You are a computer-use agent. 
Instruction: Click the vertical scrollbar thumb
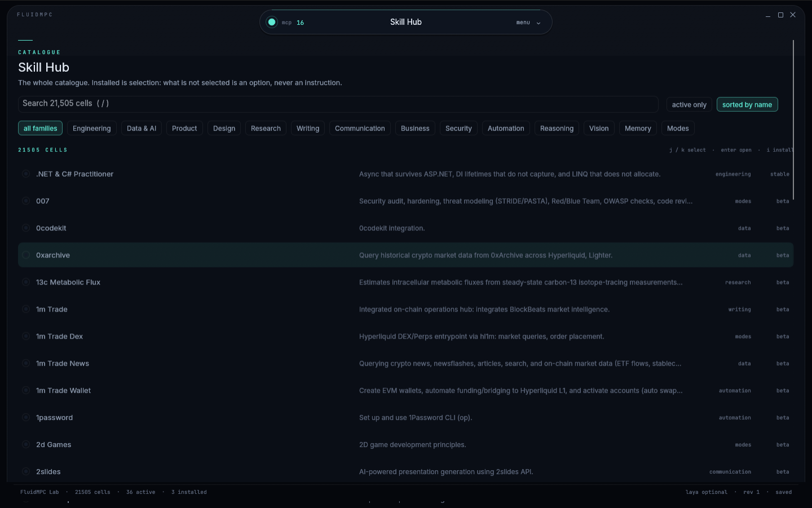tap(793, 120)
